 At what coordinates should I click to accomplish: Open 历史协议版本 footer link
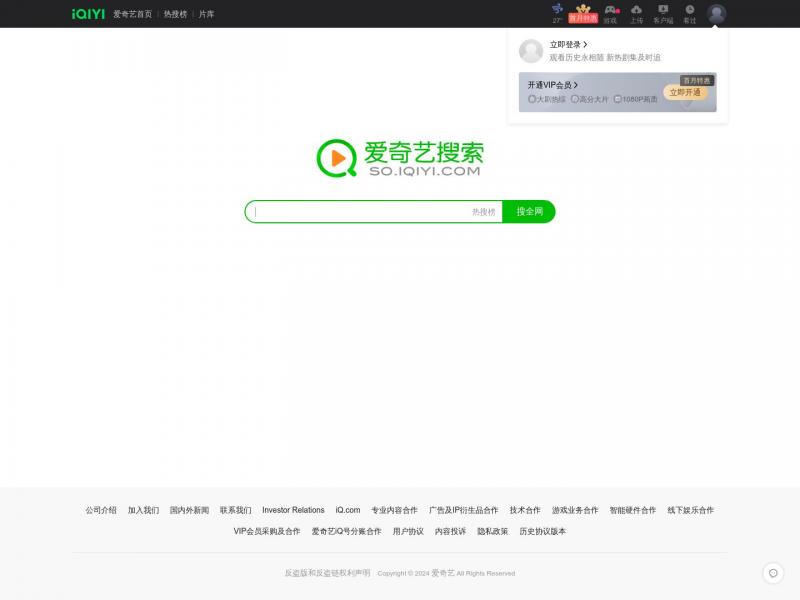[543, 532]
